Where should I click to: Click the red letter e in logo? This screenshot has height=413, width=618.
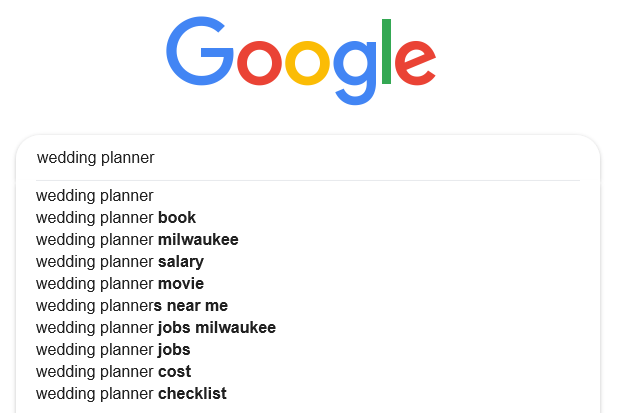coord(415,63)
